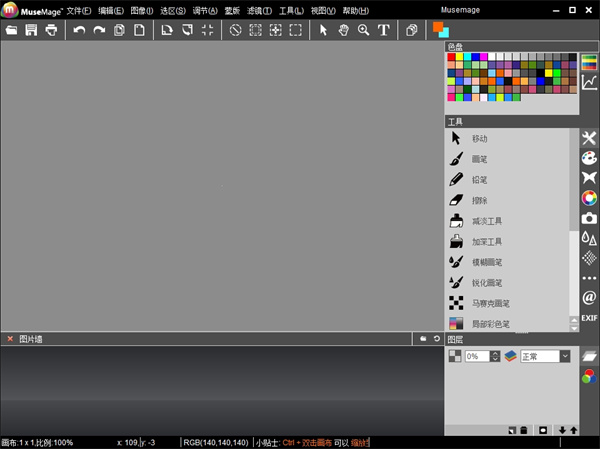600x449 pixels.
Task: Close the 图片墙 panel with red X
Action: (x=10, y=340)
